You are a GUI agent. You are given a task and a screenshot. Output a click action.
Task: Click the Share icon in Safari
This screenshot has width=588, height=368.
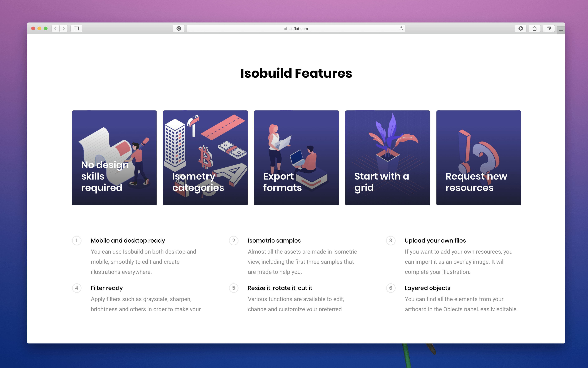(535, 28)
